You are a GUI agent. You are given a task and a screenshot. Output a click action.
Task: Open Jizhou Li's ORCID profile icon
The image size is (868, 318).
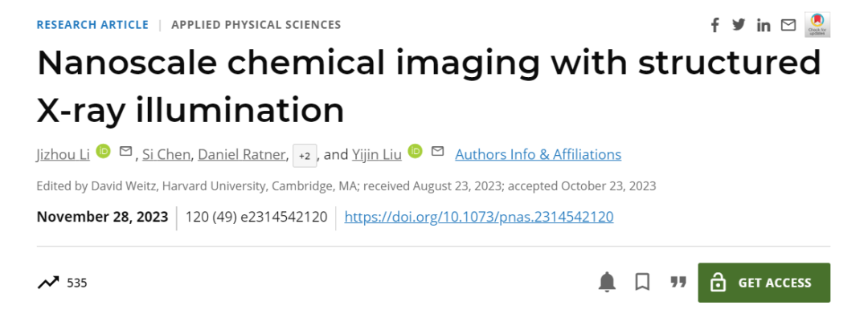(103, 151)
